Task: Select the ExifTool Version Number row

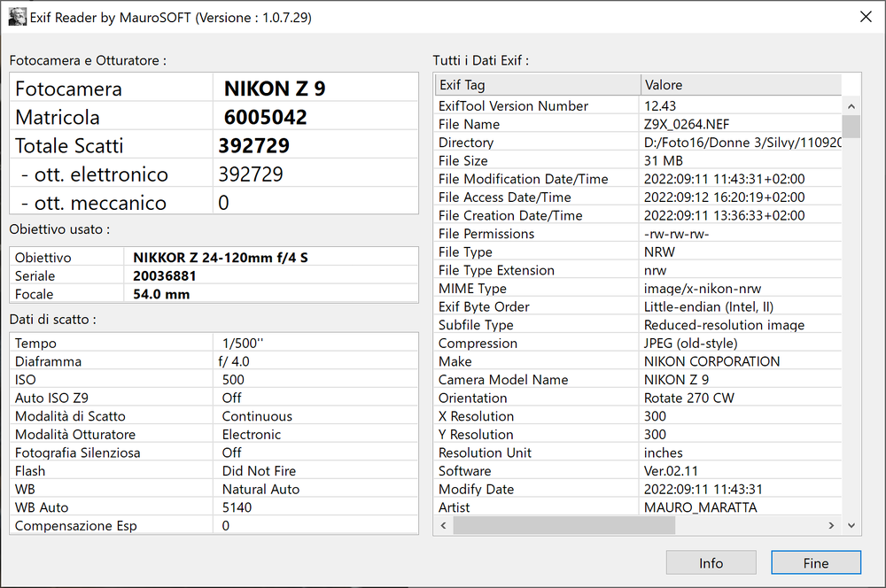Action: pyautogui.click(x=638, y=106)
